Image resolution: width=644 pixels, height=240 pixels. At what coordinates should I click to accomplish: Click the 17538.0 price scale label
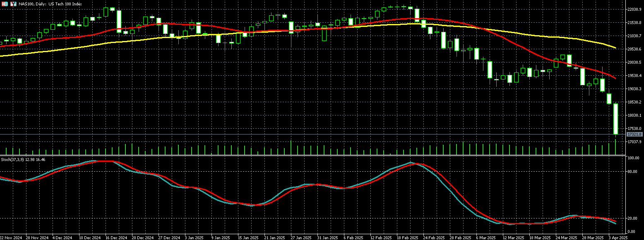[x=634, y=128]
